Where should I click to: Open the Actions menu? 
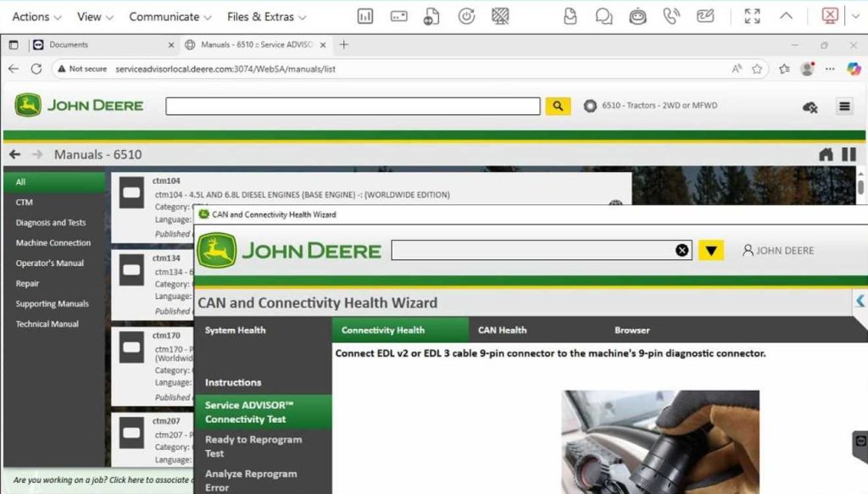pos(36,17)
